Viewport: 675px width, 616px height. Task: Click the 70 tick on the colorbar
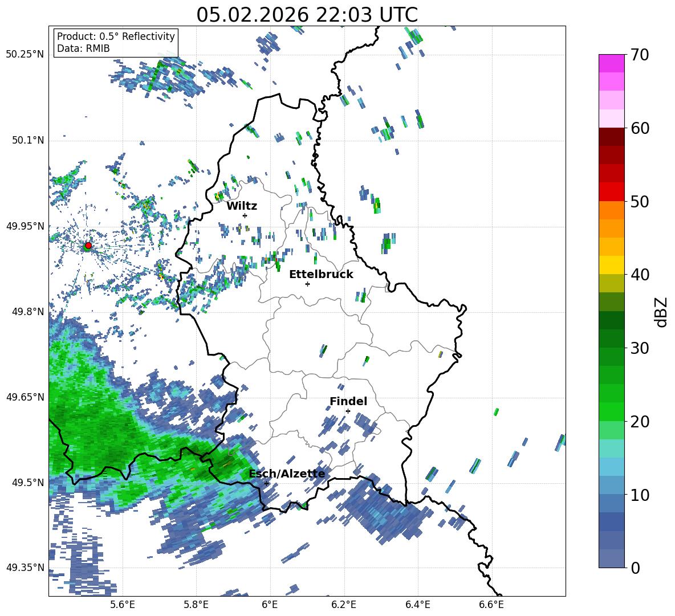[x=640, y=55]
